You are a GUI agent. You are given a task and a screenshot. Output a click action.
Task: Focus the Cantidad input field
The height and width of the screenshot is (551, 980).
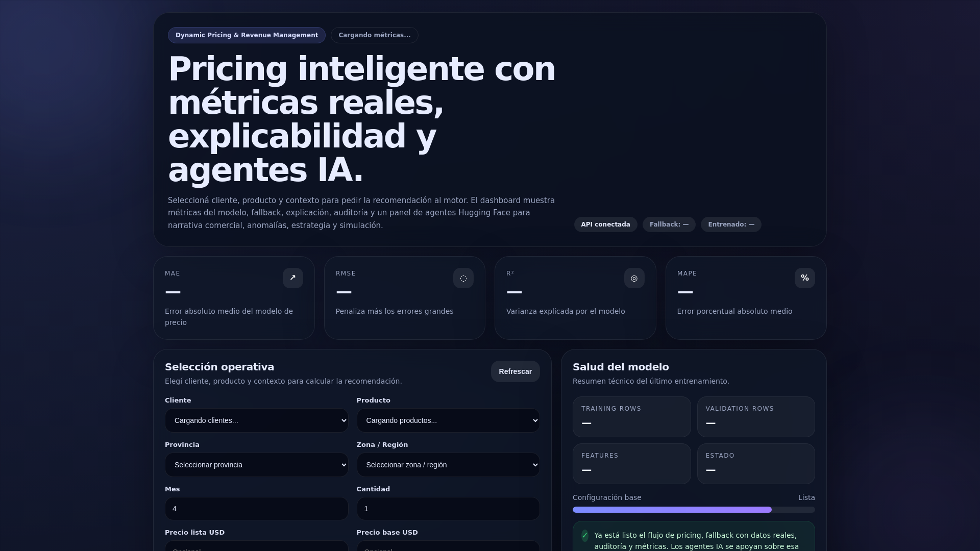click(448, 509)
